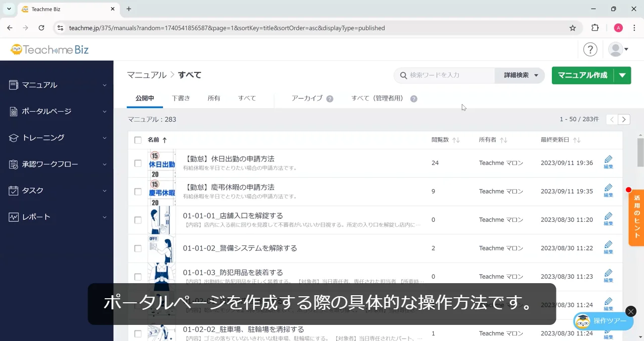Click the マニュアル breadcrumb link

(x=147, y=75)
